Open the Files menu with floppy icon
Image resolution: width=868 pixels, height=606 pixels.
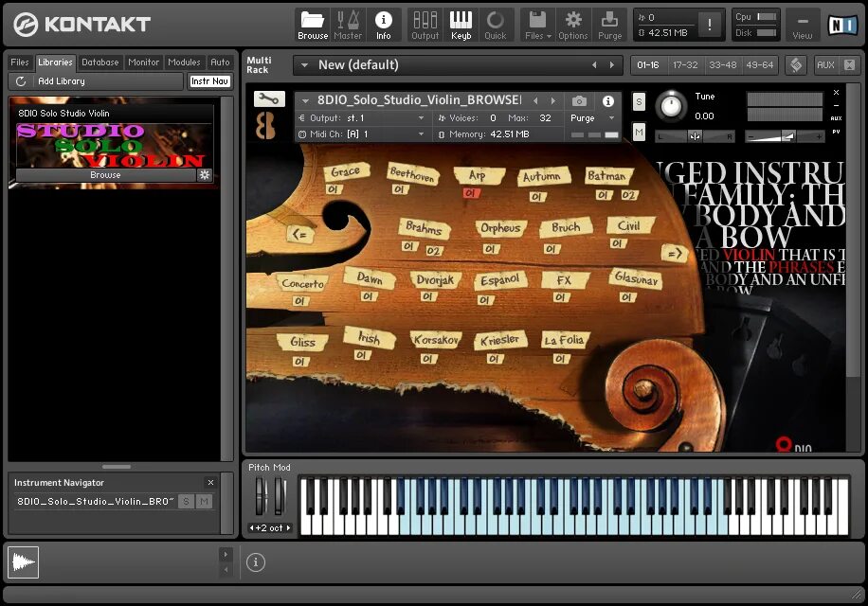537,26
